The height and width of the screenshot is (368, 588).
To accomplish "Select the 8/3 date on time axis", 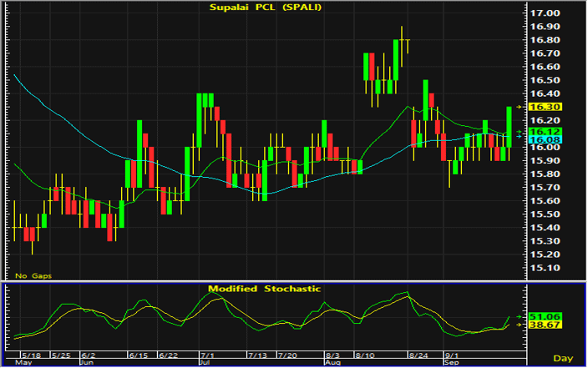I will (x=332, y=355).
